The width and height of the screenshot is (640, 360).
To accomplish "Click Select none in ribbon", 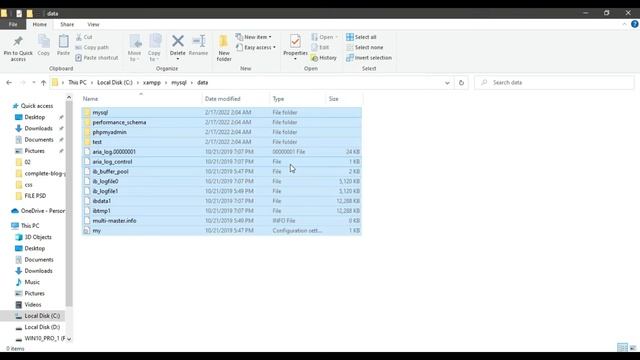I will (364, 47).
